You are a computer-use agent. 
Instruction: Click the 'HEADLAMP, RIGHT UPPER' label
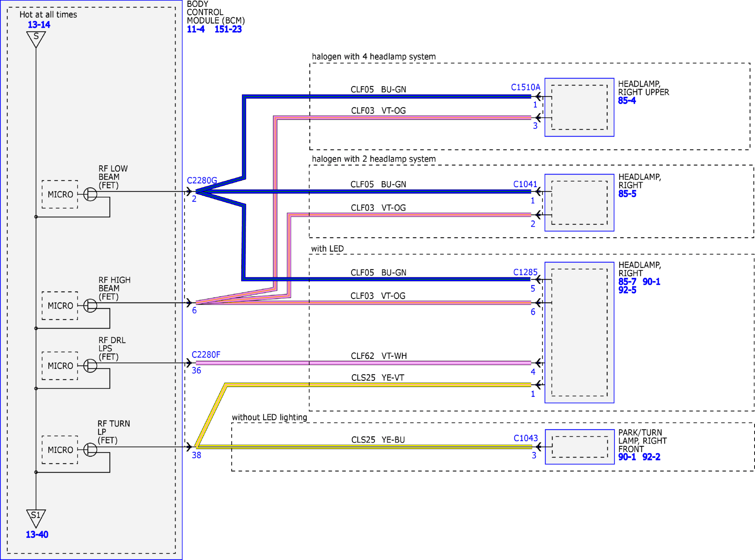click(643, 88)
